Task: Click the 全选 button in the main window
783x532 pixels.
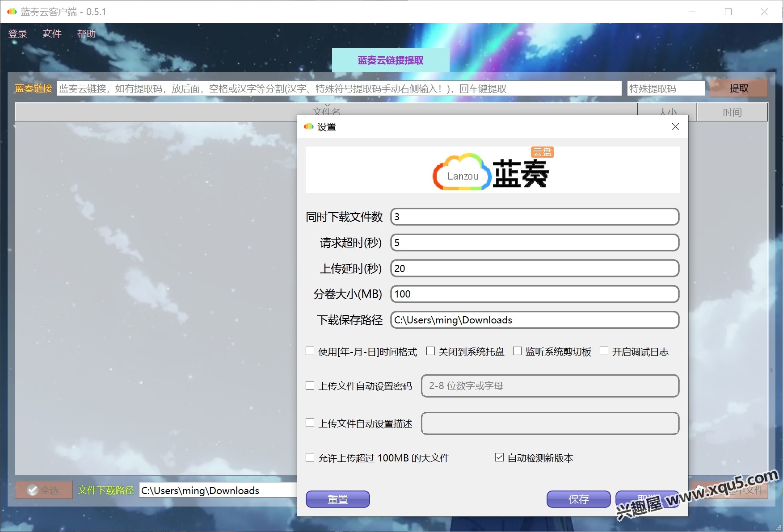Action: [x=44, y=490]
